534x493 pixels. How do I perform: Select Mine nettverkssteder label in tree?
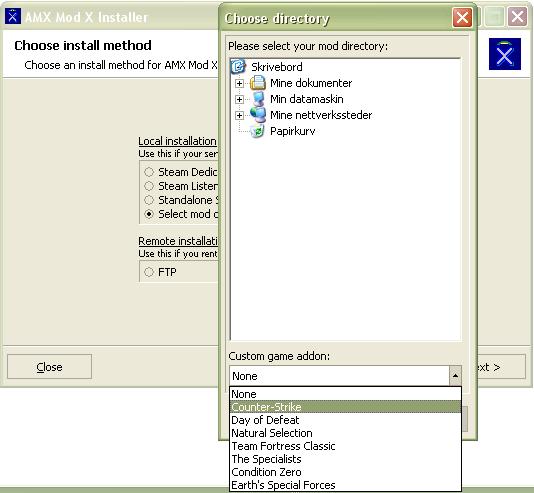pyautogui.click(x=321, y=115)
